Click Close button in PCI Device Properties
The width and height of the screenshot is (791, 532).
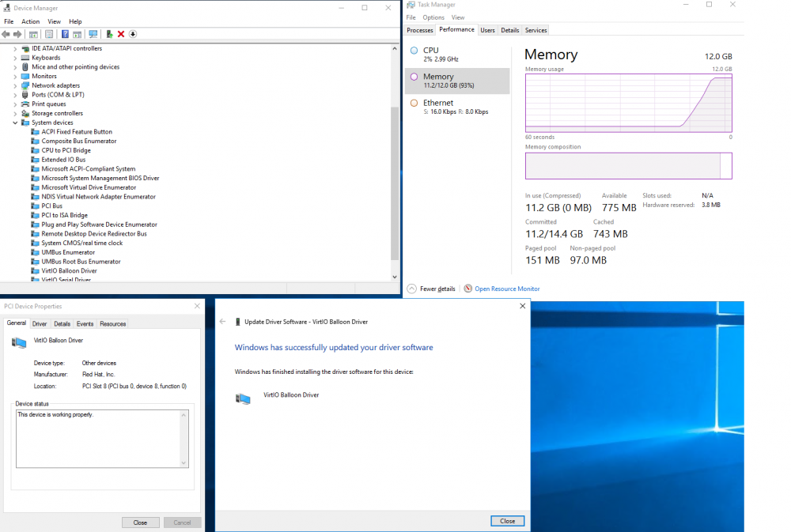click(140, 523)
